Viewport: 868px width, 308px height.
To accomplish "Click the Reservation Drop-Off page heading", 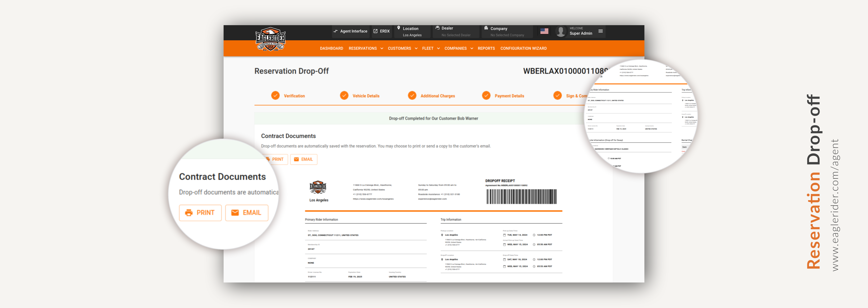I will [x=291, y=71].
